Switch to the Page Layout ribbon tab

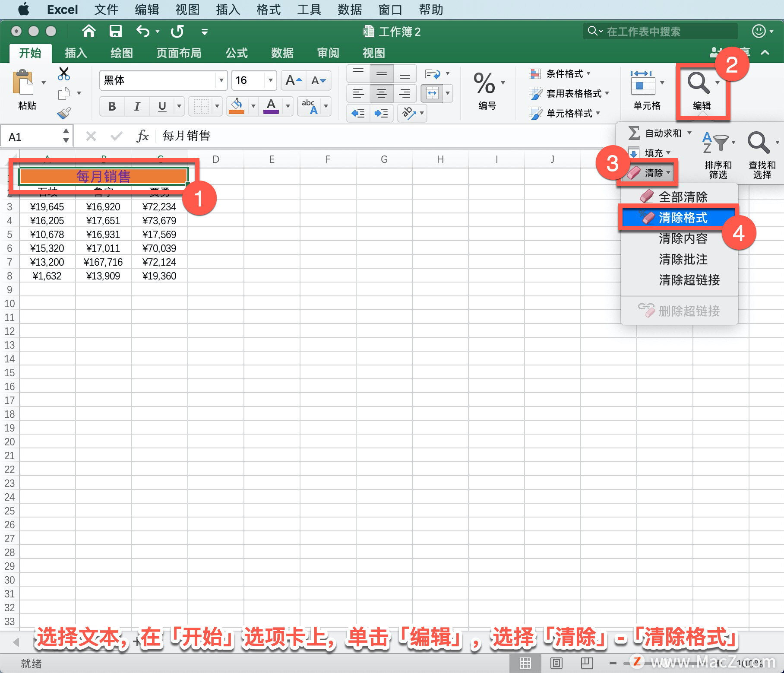(x=179, y=53)
